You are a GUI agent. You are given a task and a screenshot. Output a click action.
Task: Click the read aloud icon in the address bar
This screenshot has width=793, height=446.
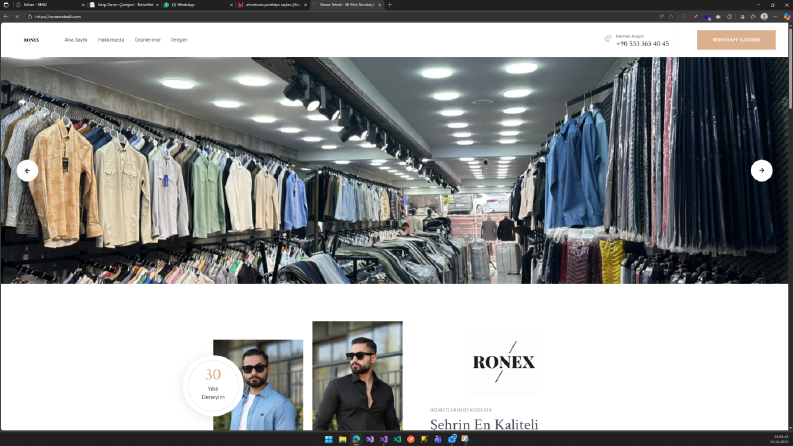click(662, 16)
